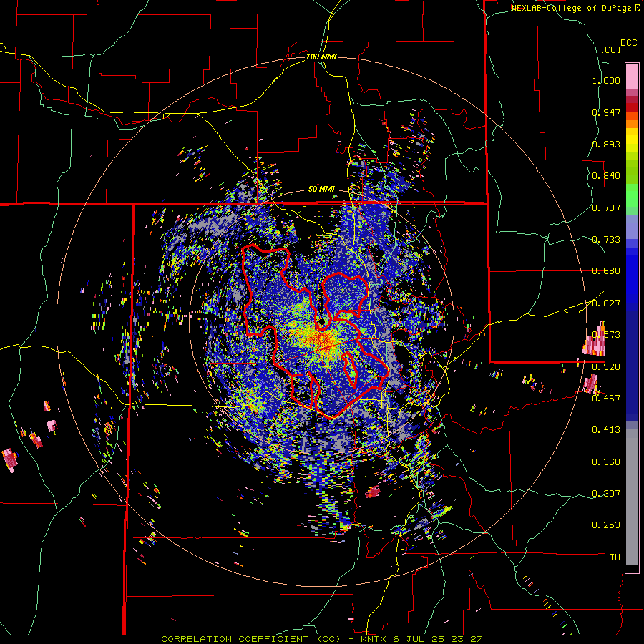Select the 0.893 scale value
Viewport: 644px width, 644px height.
pos(606,144)
